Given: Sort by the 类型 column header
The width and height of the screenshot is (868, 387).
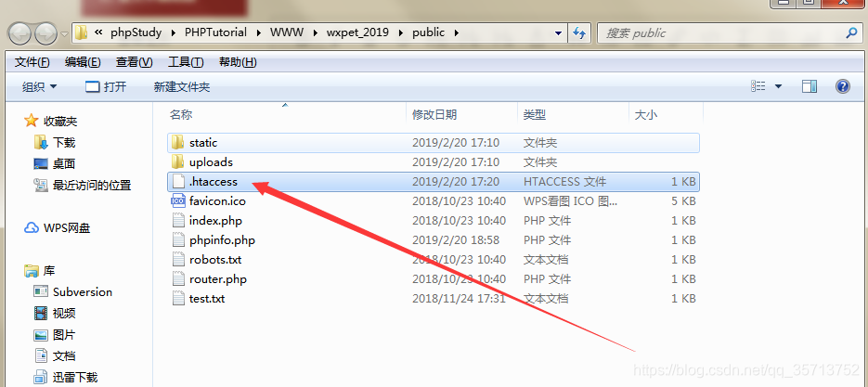Looking at the screenshot, I should (x=534, y=114).
